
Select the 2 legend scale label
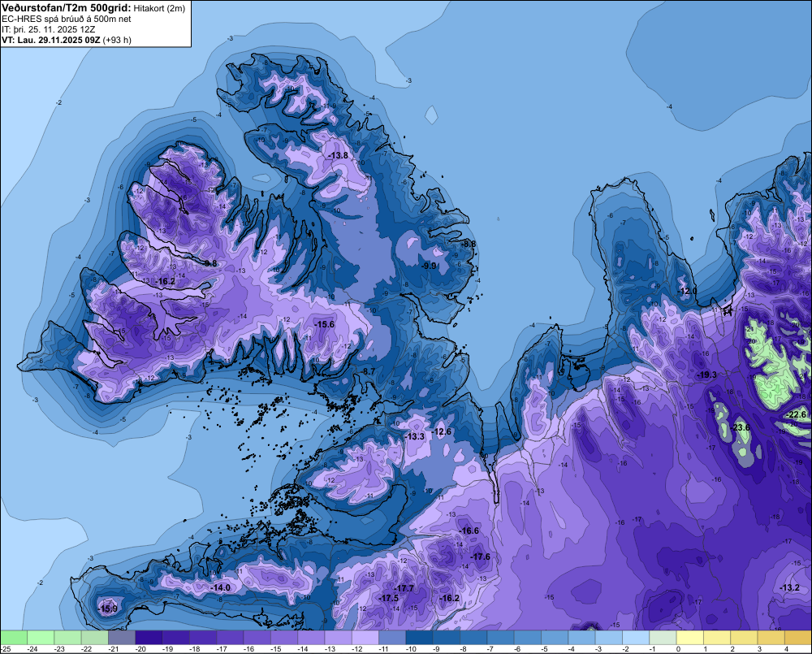(732, 649)
